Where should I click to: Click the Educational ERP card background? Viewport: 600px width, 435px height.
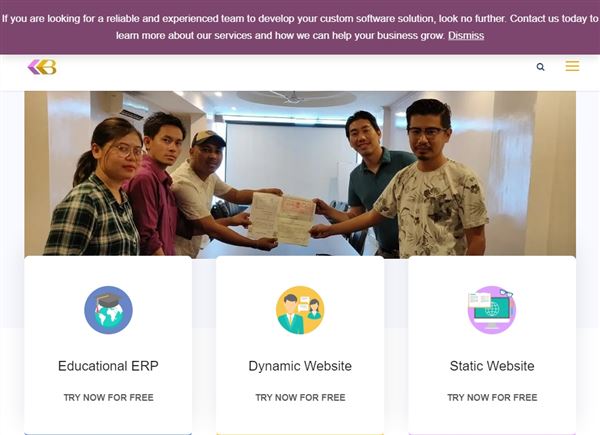click(108, 345)
